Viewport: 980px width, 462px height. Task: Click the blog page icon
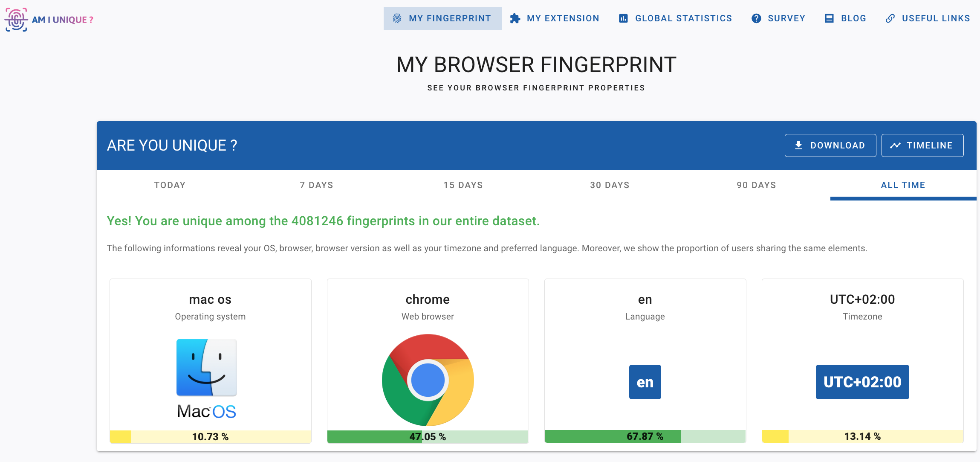point(829,18)
